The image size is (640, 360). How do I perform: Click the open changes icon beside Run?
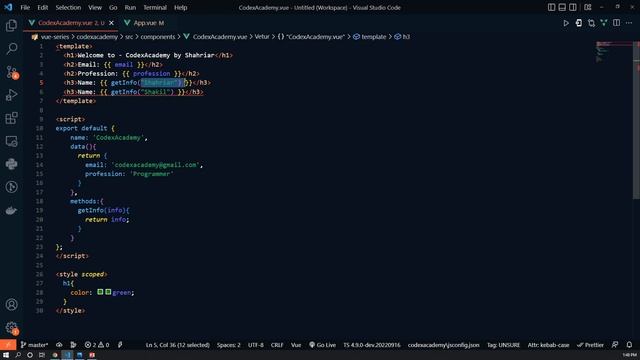pos(579,23)
